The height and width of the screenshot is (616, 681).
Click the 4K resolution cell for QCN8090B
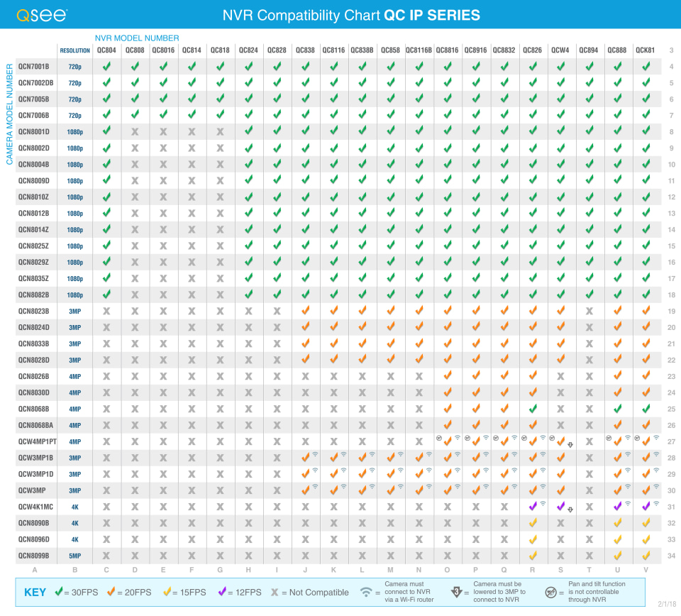[x=75, y=523]
